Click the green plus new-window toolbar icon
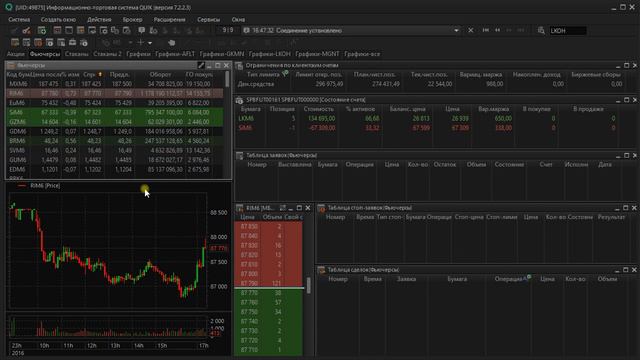640x360 pixels. point(42,31)
